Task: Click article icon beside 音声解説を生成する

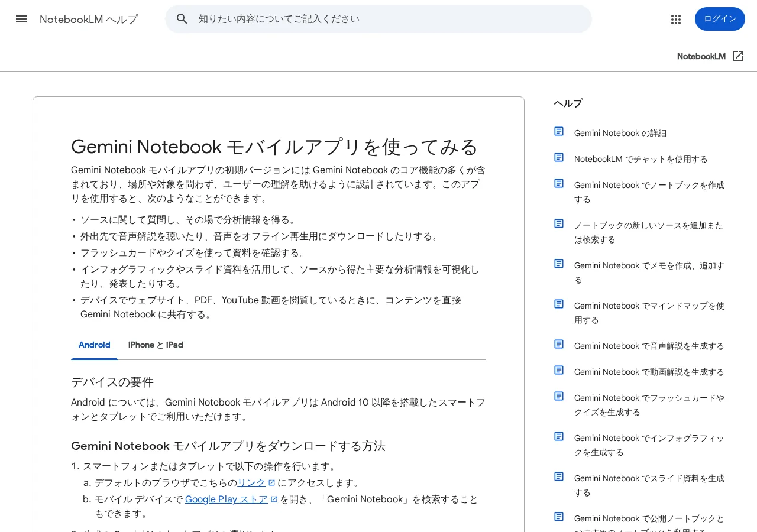Action: [x=559, y=344]
